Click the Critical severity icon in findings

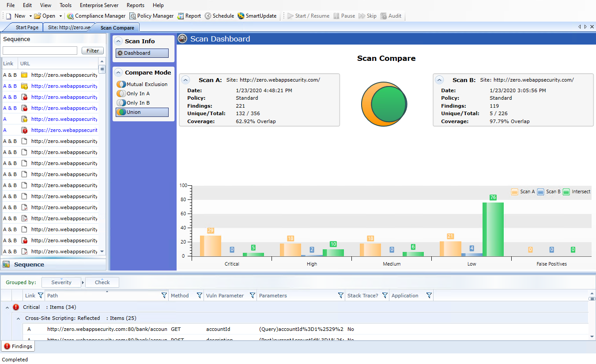(16, 307)
